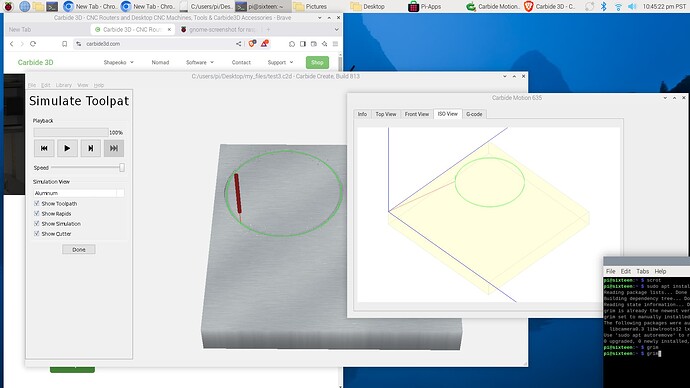Reload the carbide3d.com page

tap(33, 44)
